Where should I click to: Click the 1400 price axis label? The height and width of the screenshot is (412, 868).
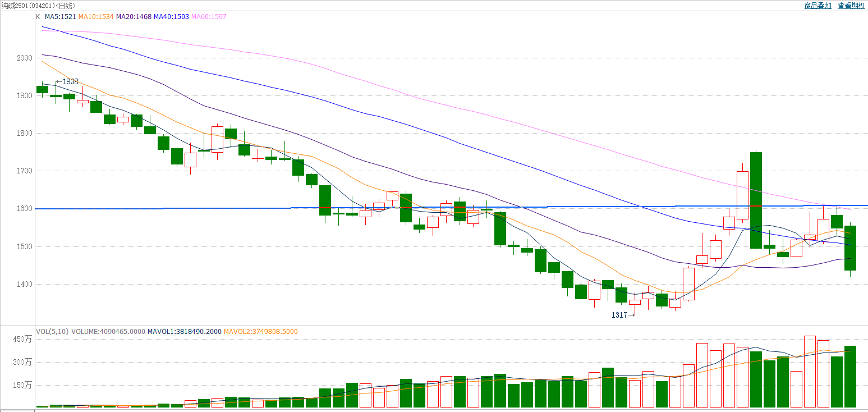[26, 285]
